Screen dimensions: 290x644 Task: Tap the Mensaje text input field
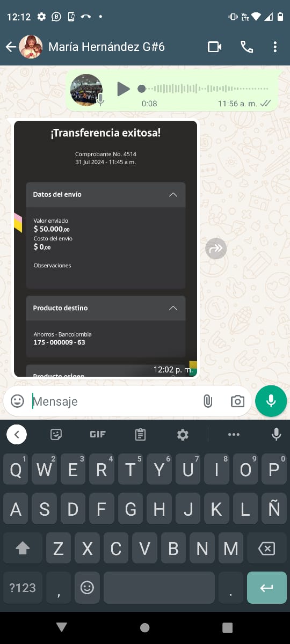(x=113, y=401)
